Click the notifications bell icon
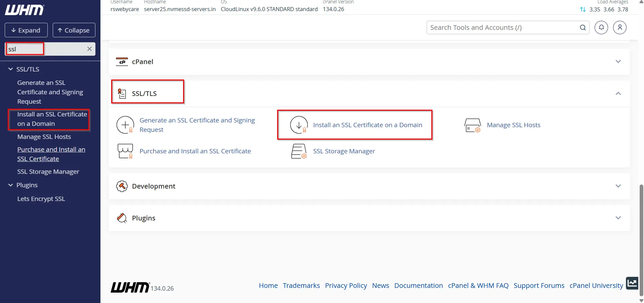Viewport: 644px width, 303px height. 601,28
